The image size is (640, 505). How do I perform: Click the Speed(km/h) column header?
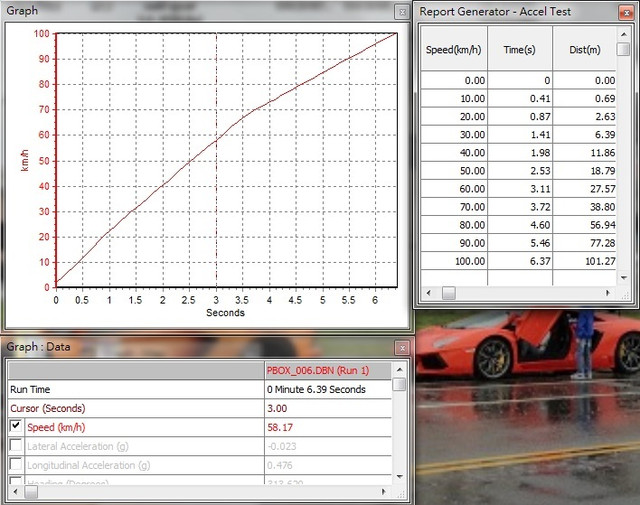pos(454,49)
